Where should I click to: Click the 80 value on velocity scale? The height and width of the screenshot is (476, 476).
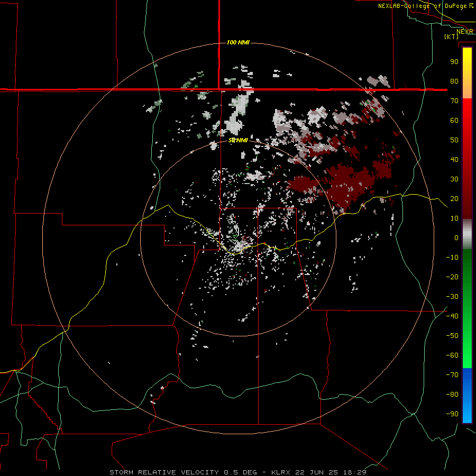pyautogui.click(x=454, y=81)
